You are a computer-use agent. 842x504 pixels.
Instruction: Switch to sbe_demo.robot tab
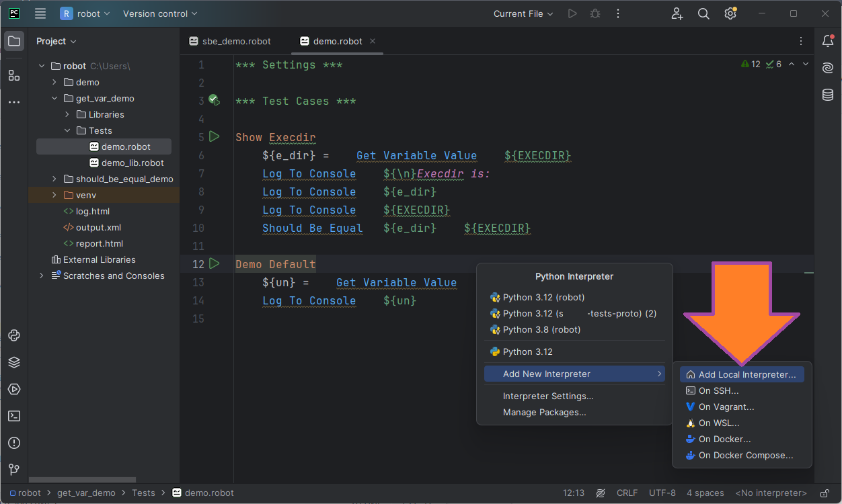point(230,41)
